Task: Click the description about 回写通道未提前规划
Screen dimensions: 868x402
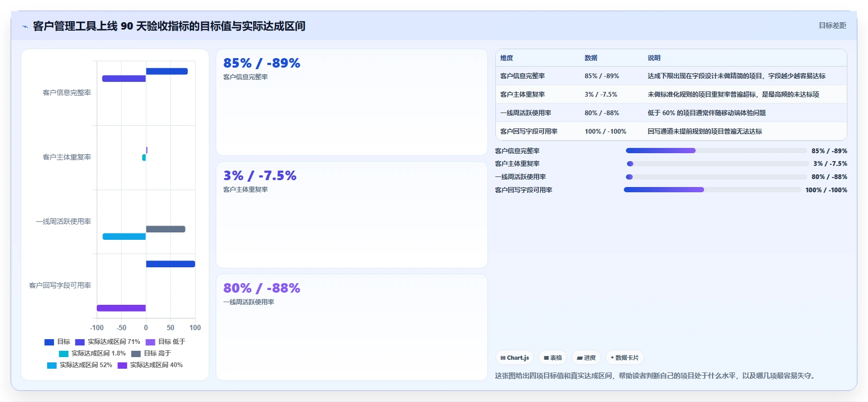Action: click(x=705, y=132)
